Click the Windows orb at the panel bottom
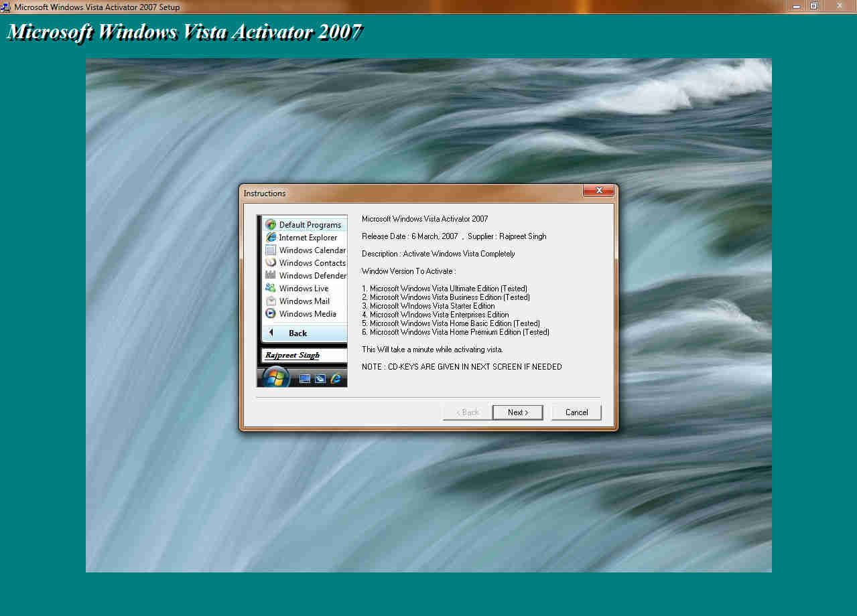Screen dimensions: 857x616 (x=275, y=377)
